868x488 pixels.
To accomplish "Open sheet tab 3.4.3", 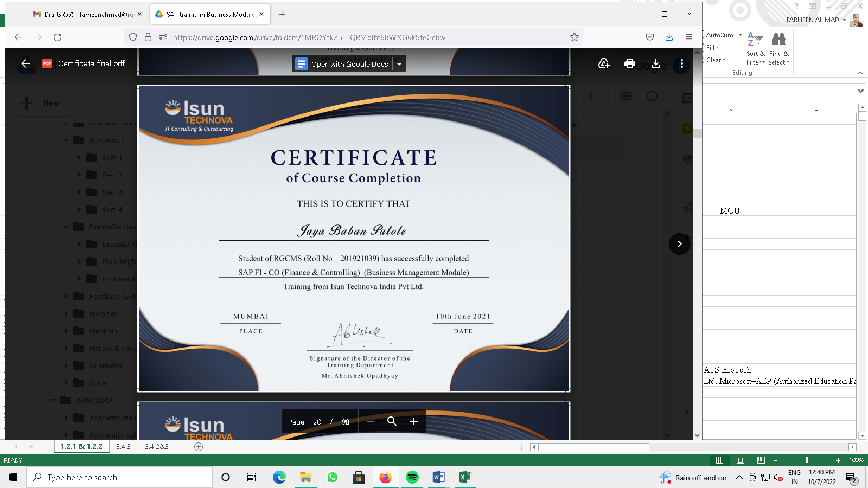I will tap(123, 447).
